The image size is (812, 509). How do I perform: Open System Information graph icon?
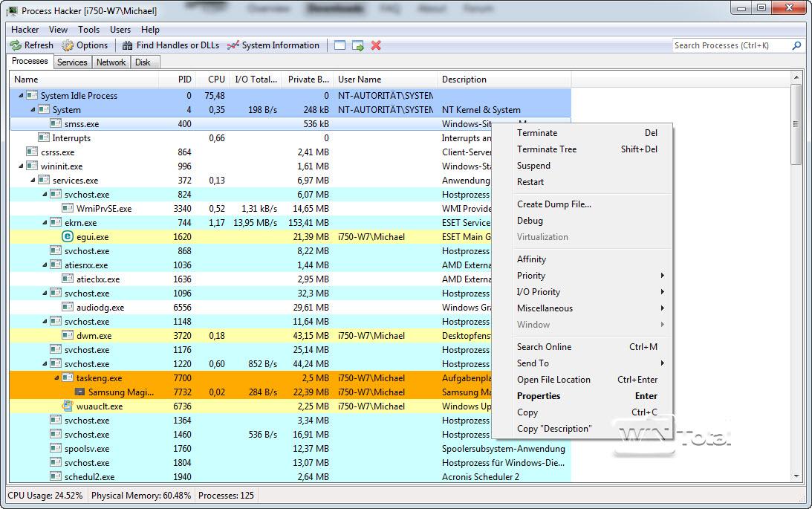[x=233, y=45]
